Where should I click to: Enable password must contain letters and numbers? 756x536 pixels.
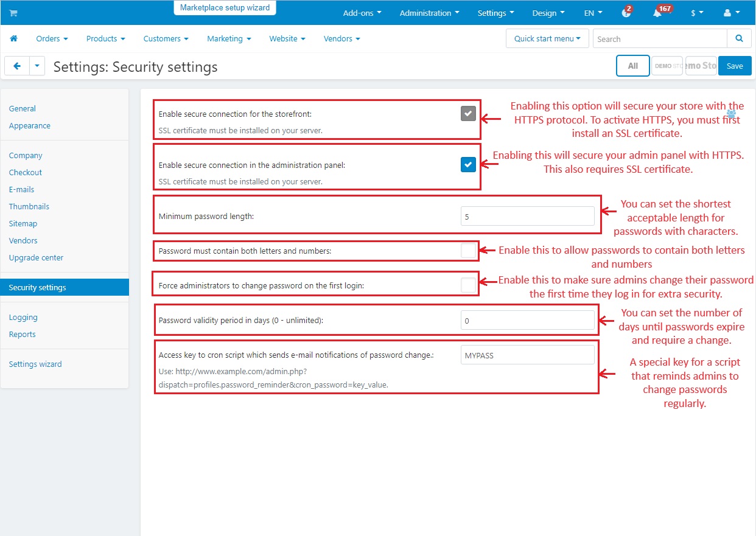[x=468, y=250]
